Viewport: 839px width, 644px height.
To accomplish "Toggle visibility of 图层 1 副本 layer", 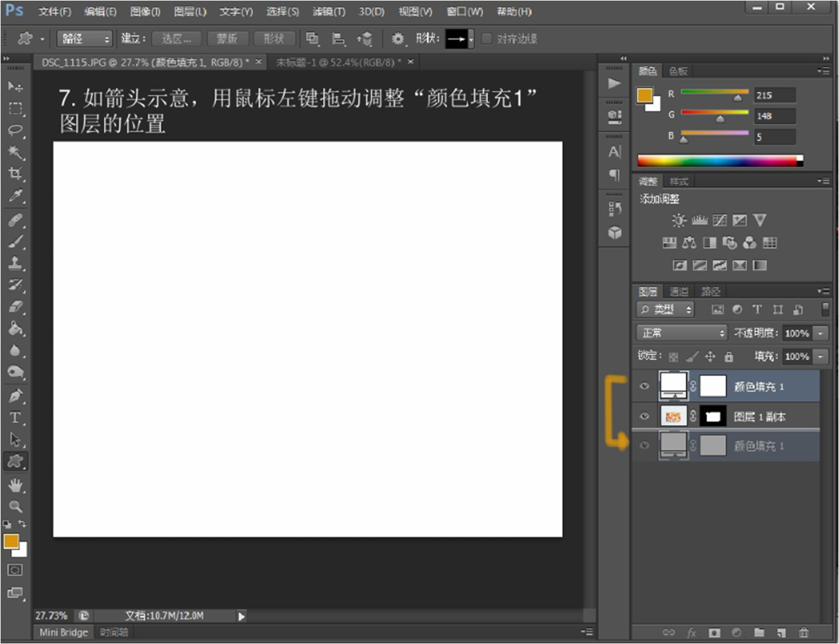I will (644, 416).
